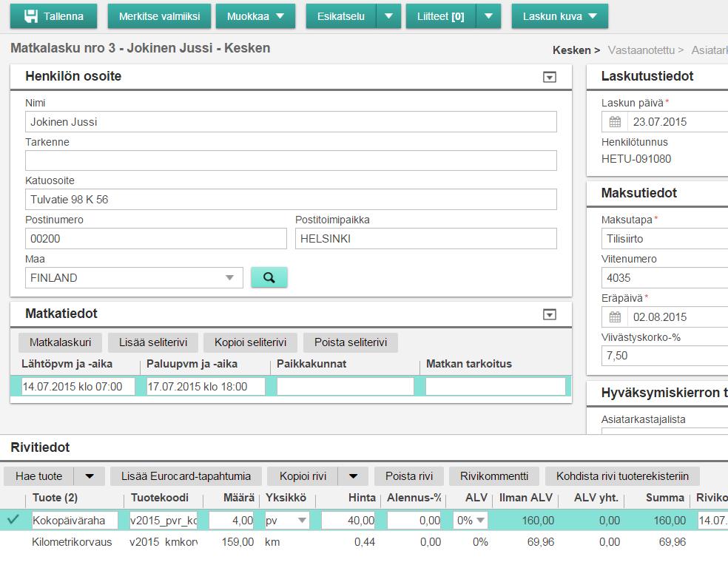Open the Maa country dropdown FINLAND
728x565 pixels.
(134, 277)
